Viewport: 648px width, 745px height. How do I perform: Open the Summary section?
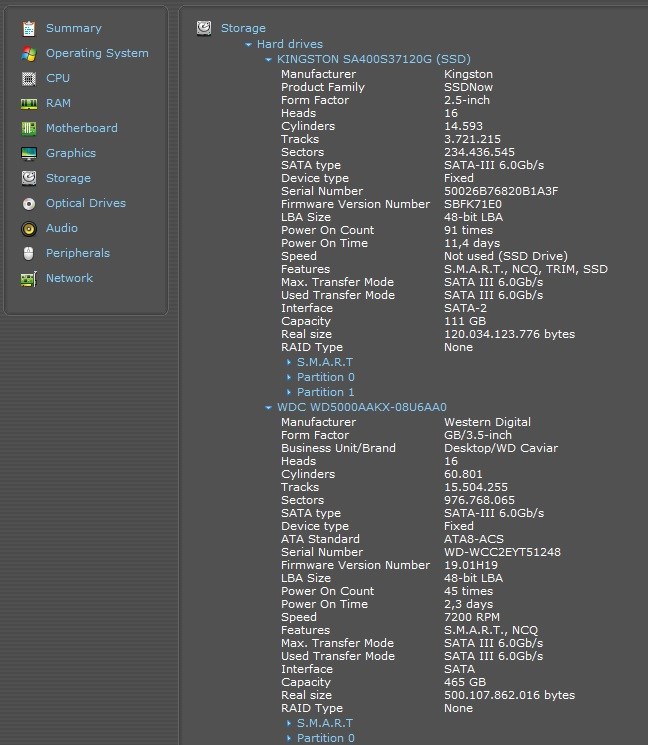[x=74, y=28]
